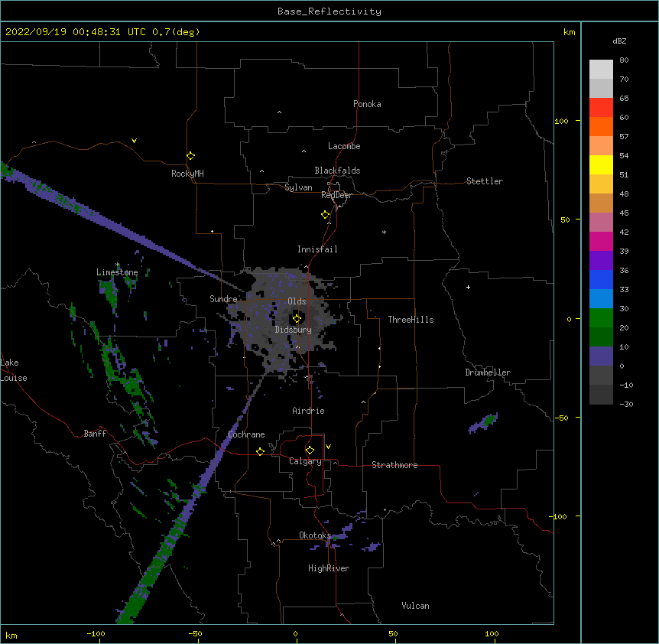This screenshot has height=644, width=659.
Task: Click the Ponoka city label
Action: tap(367, 104)
